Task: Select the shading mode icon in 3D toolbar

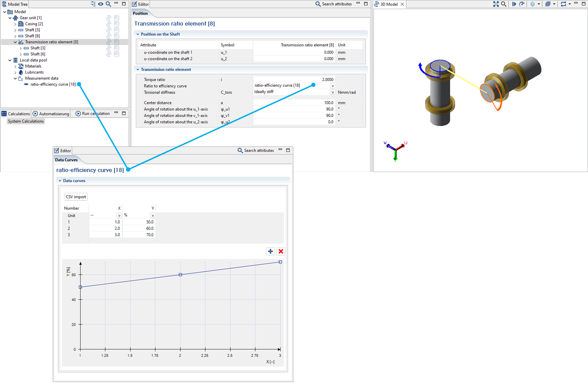Action: [x=548, y=4]
